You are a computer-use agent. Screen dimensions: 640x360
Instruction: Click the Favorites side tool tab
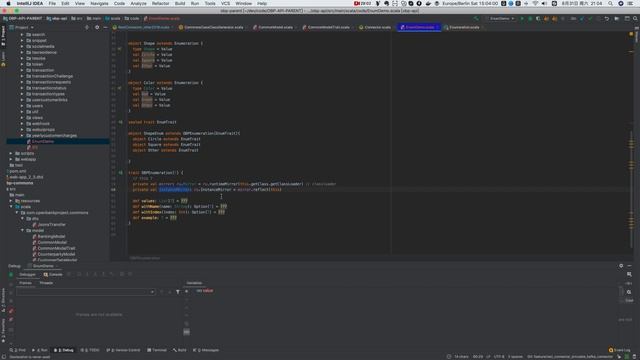click(3, 330)
